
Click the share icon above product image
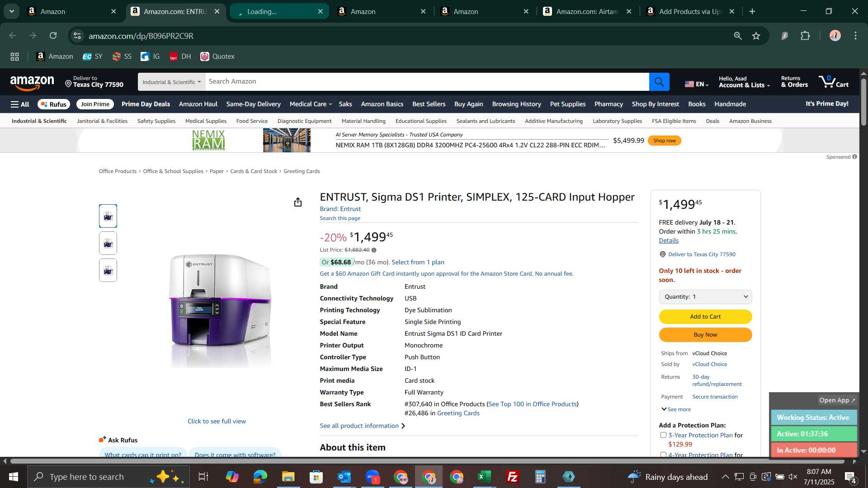[297, 202]
